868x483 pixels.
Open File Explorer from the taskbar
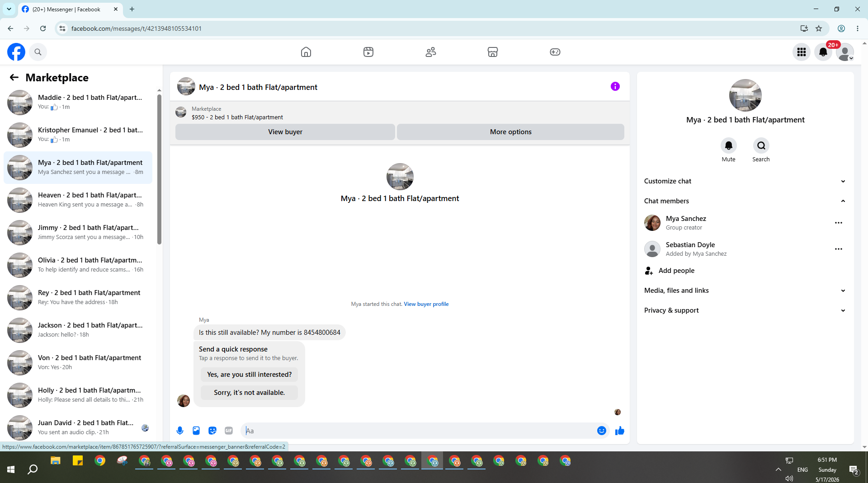point(56,461)
